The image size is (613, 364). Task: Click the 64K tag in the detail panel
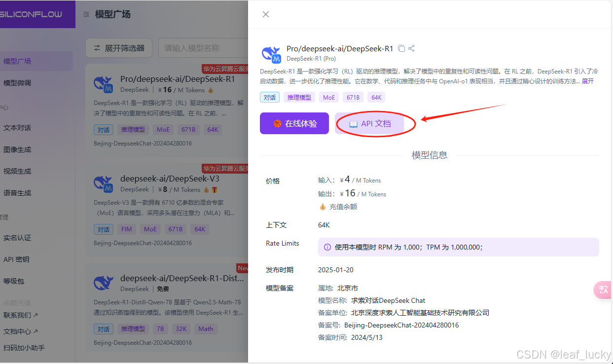376,97
